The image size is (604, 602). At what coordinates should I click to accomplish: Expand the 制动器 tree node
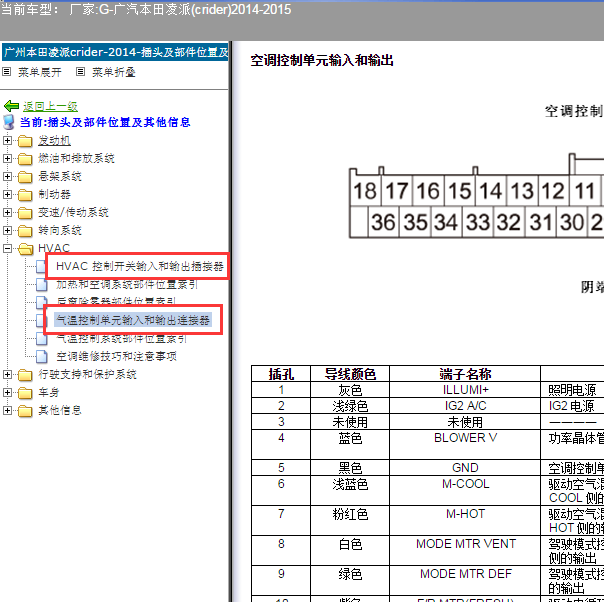coord(7,195)
